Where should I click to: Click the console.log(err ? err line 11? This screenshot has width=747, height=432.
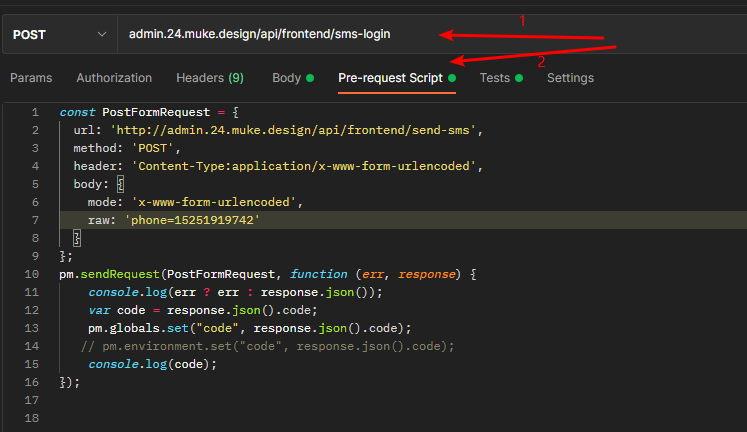point(235,292)
